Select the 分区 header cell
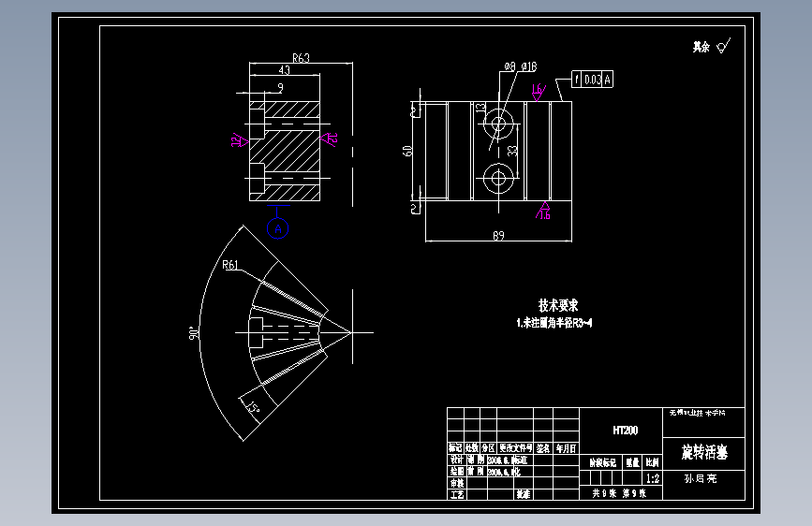812x526 pixels. tap(488, 447)
